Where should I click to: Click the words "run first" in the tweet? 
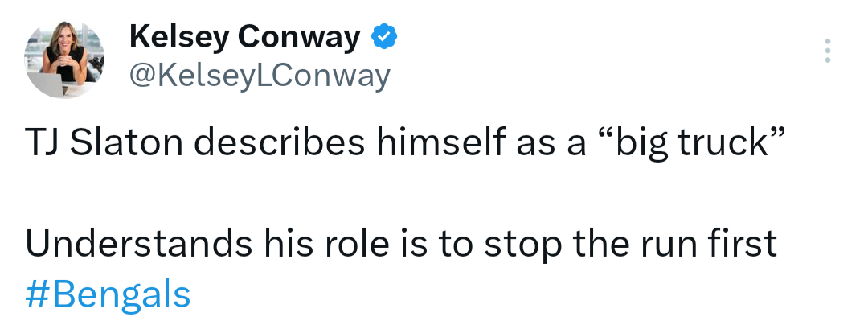point(709,244)
